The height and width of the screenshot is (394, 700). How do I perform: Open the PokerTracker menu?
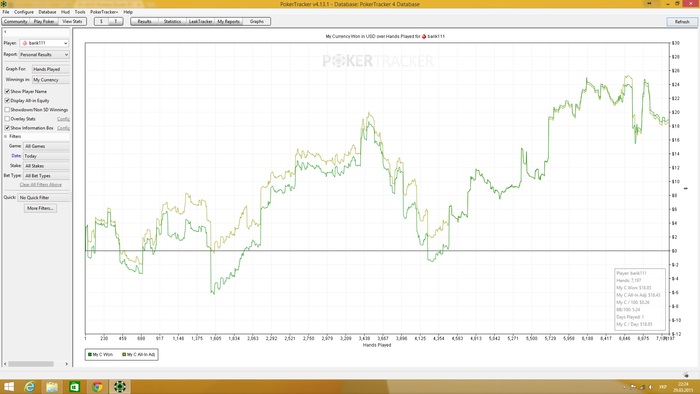(x=104, y=12)
